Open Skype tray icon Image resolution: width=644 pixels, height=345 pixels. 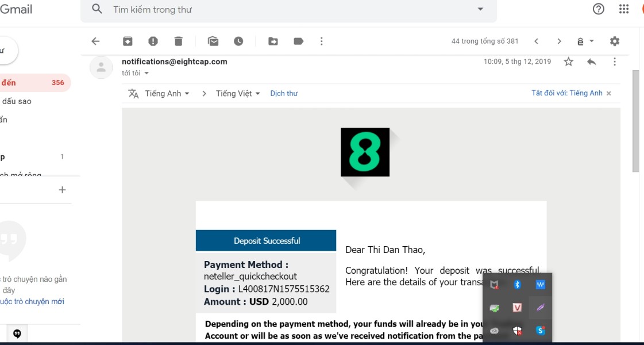[541, 331]
